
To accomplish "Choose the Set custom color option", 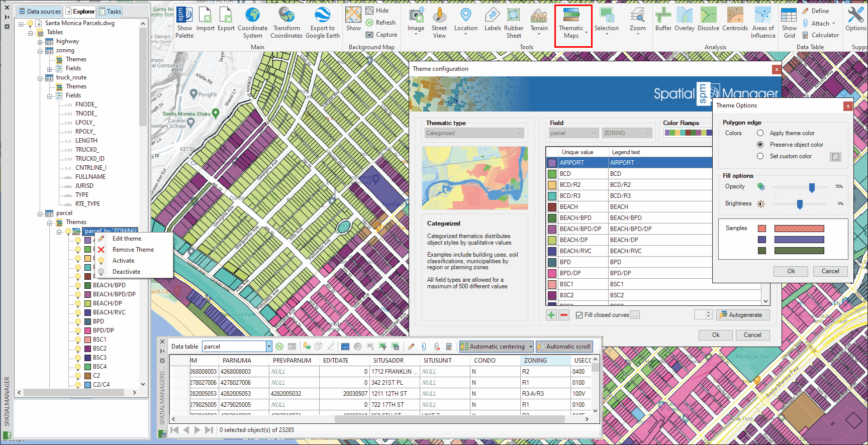I will pyautogui.click(x=760, y=156).
